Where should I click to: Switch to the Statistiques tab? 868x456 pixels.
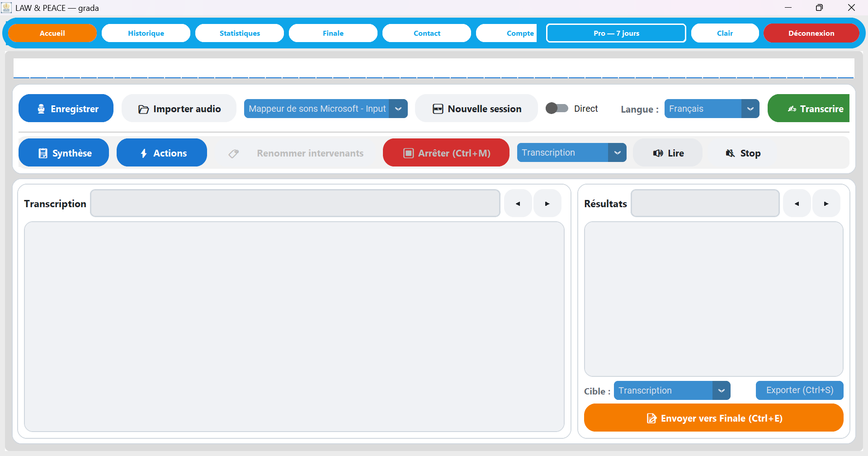[240, 33]
